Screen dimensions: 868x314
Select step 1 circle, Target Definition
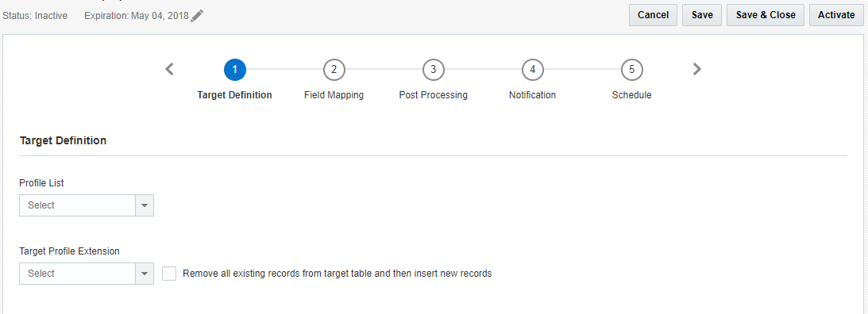[235, 69]
